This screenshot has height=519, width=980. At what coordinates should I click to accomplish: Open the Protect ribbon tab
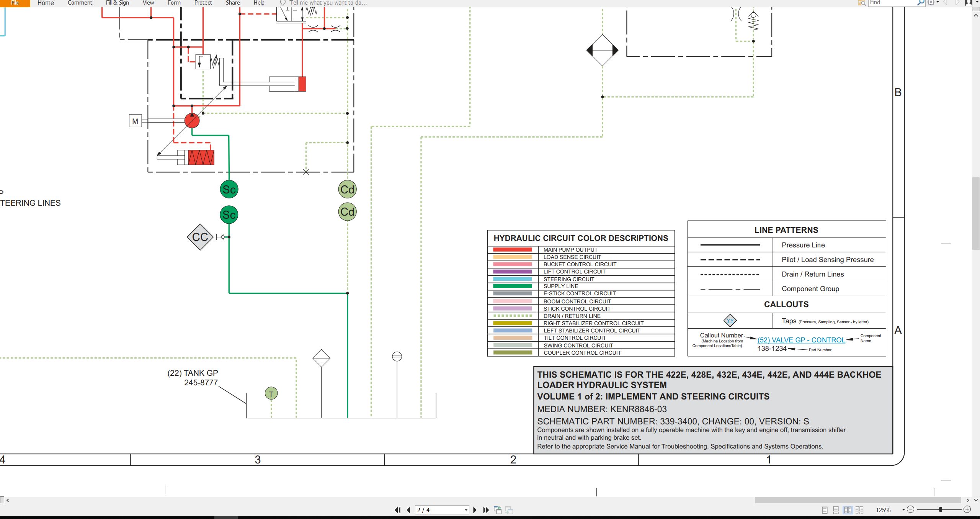(x=203, y=3)
